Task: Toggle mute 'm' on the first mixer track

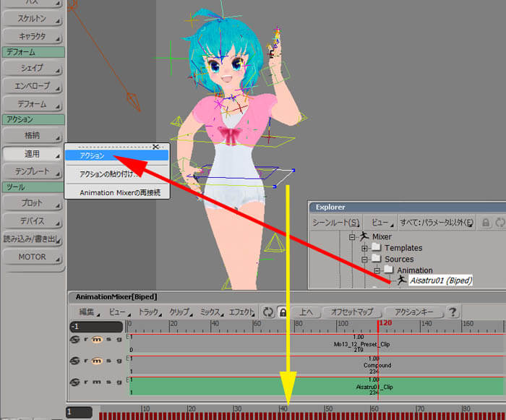Action: (x=95, y=340)
